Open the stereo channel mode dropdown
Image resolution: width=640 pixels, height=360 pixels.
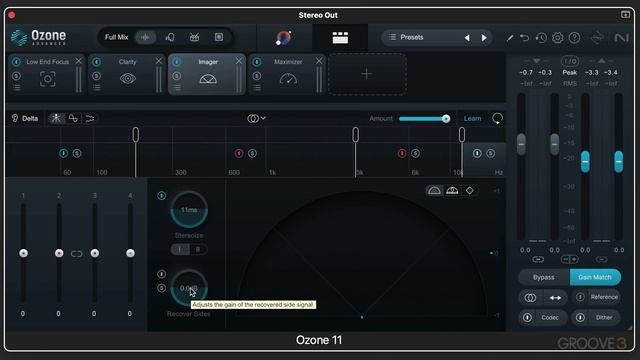click(x=256, y=118)
